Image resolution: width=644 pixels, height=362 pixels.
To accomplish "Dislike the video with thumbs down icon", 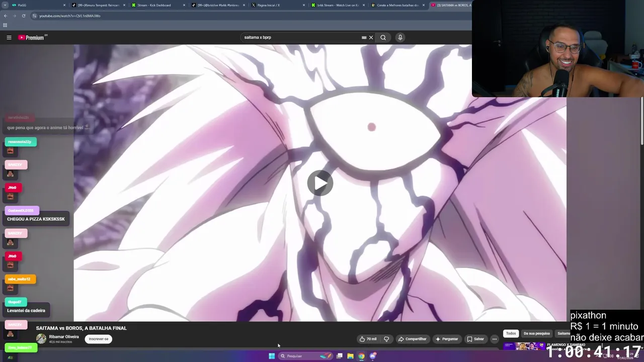I will (x=386, y=339).
